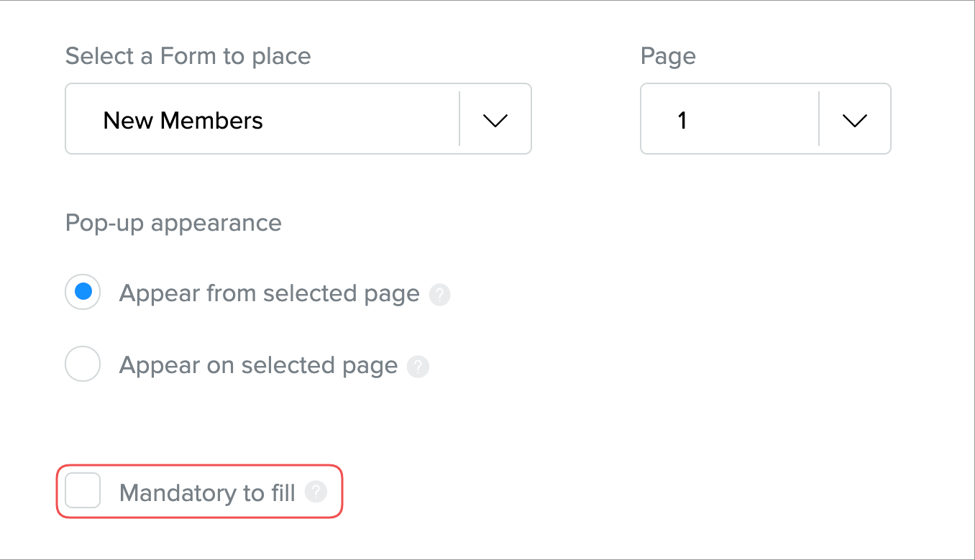Click help icon beside Appear on selected page
This screenshot has width=975, height=560.
coord(418,367)
